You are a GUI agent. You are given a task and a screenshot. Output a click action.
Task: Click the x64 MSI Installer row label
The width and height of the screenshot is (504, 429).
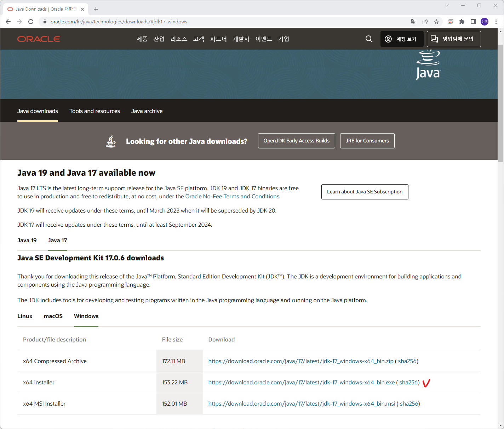tap(44, 403)
